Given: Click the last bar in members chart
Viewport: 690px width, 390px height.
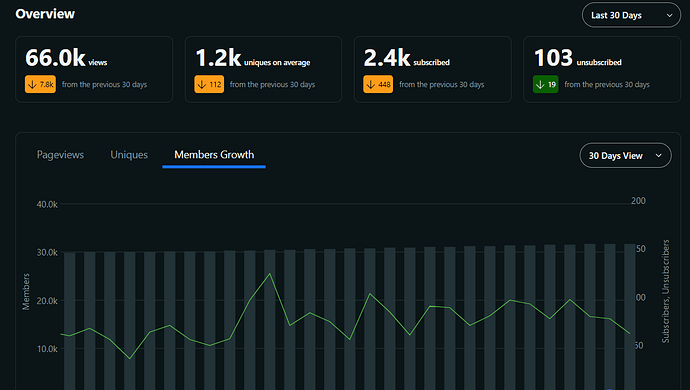Looking at the screenshot, I should click(x=630, y=317).
